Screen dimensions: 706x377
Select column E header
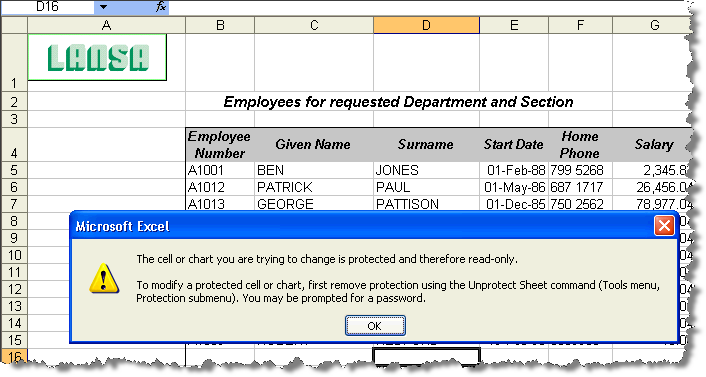coord(514,25)
